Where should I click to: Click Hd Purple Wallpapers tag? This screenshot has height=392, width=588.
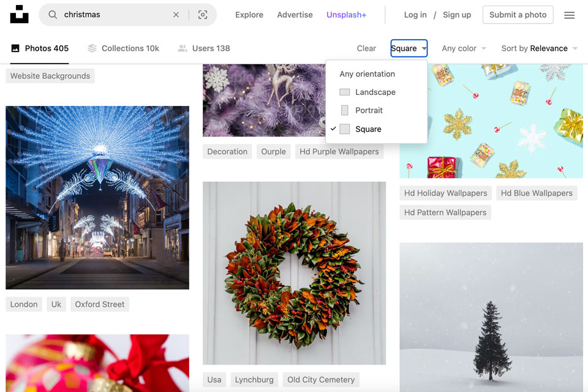(339, 151)
